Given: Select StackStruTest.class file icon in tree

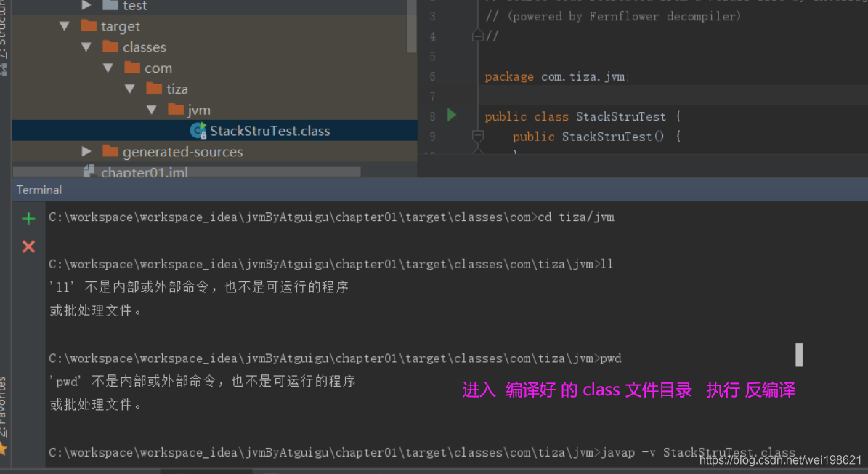Looking at the screenshot, I should pyautogui.click(x=198, y=131).
